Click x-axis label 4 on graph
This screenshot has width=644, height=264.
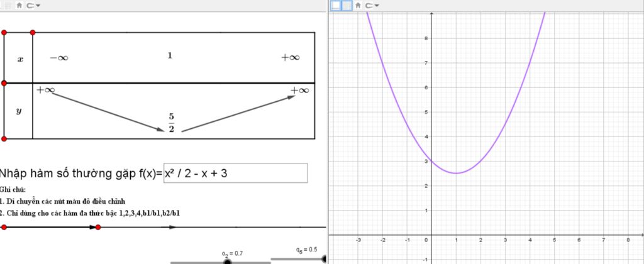530,239
